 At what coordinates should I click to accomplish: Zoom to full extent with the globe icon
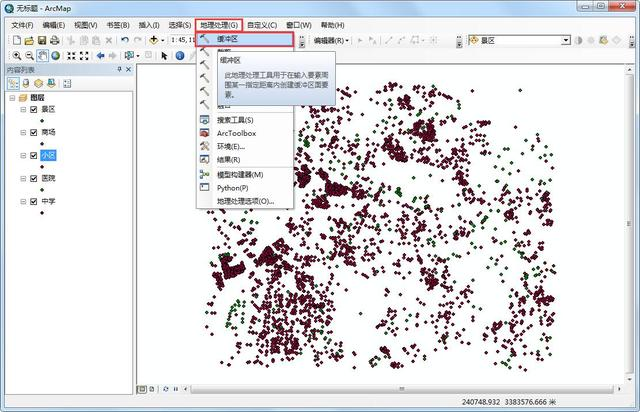[x=55, y=56]
